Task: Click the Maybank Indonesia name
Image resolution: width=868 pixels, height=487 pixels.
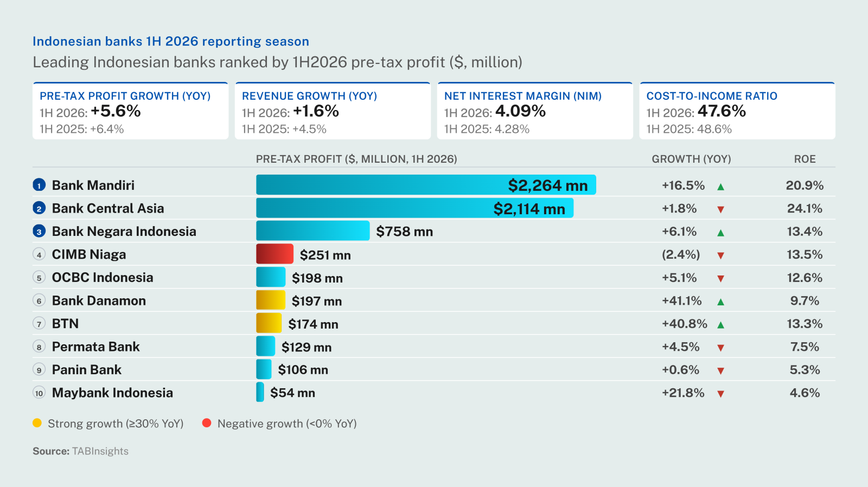Action: click(x=112, y=393)
